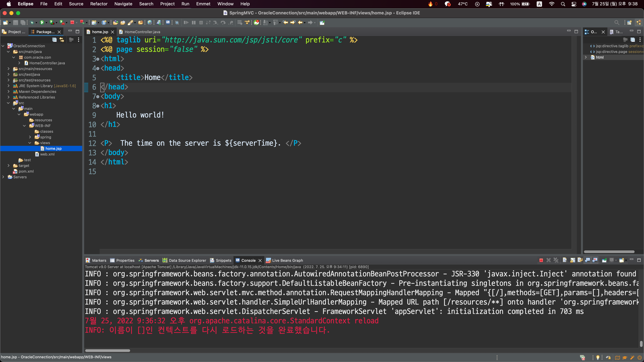Click the Collapse All icon in Package Explorer
The image size is (644, 362).
click(54, 40)
